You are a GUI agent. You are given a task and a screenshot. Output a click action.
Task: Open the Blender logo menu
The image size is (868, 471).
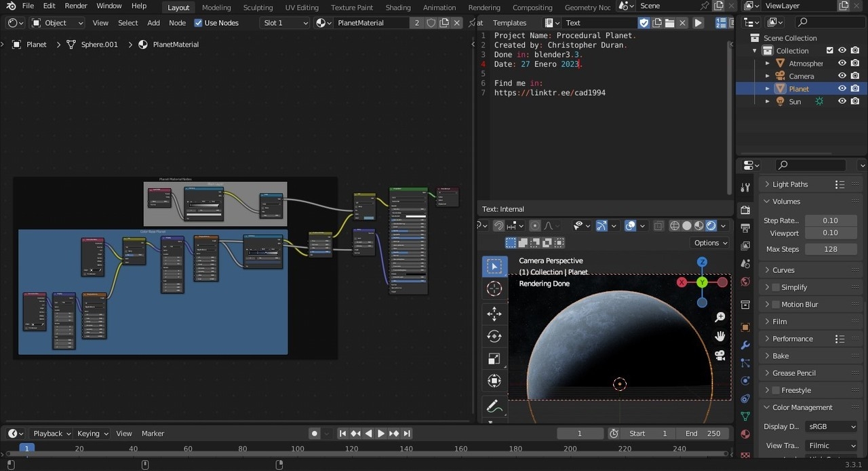pos(11,6)
